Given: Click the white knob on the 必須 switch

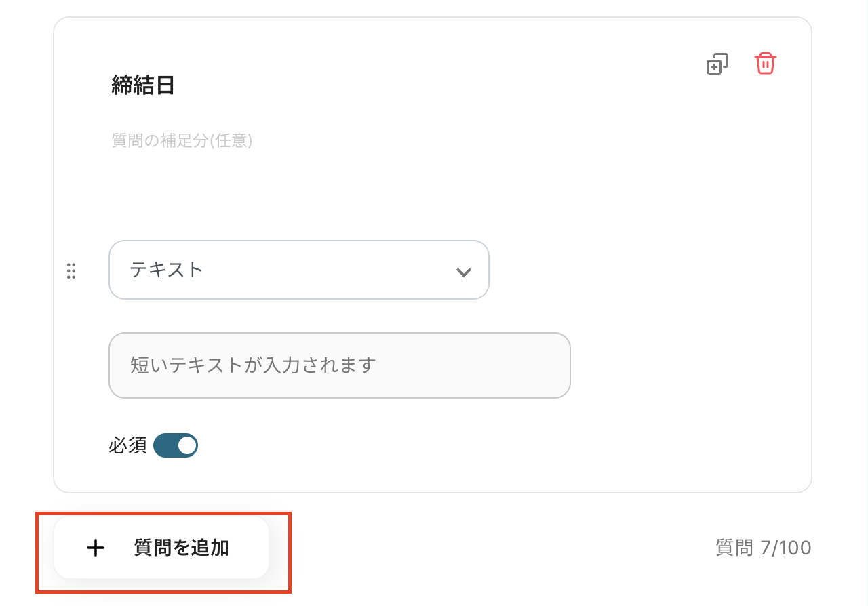Looking at the screenshot, I should coord(186,446).
